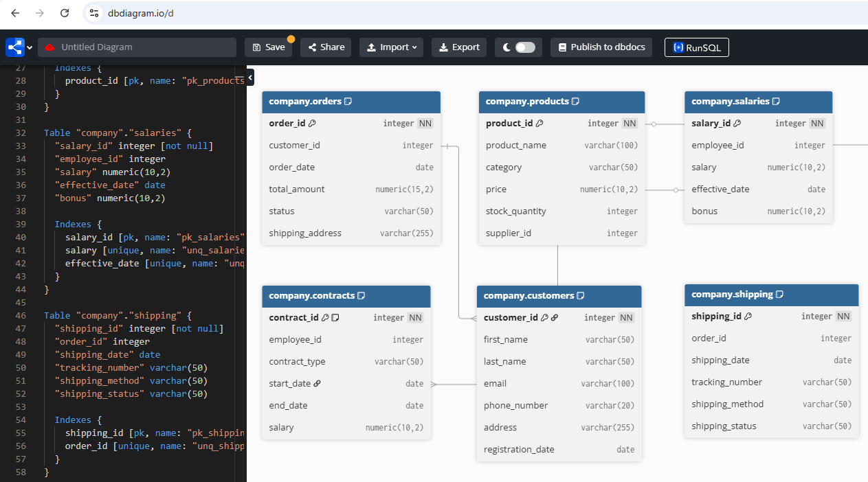Click the Save button
Screen dimensions: 868x482
coord(269,47)
